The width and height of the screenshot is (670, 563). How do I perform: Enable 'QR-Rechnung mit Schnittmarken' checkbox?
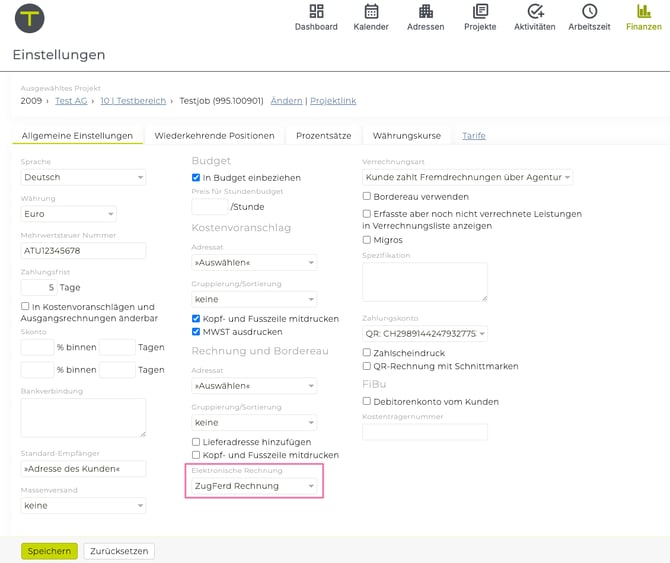(367, 366)
